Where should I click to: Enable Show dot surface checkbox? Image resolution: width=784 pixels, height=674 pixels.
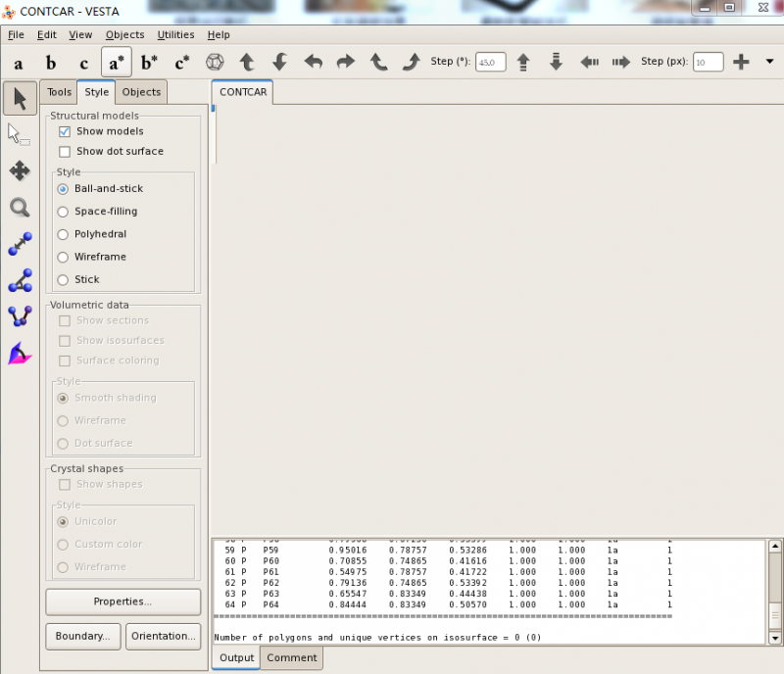[x=65, y=152]
